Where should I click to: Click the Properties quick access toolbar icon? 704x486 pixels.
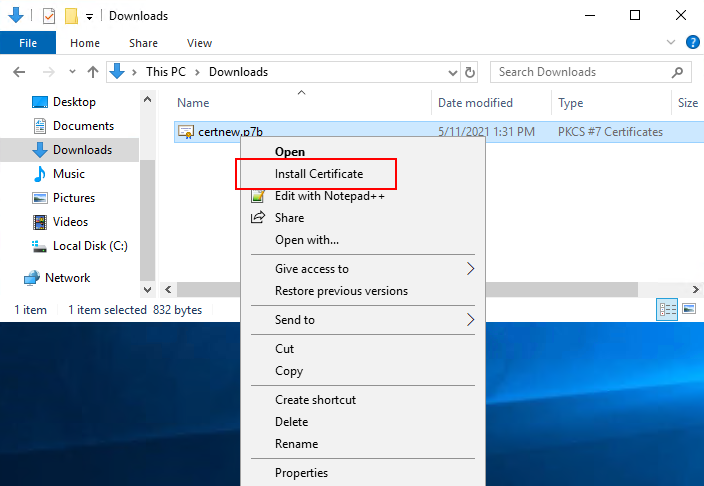coord(48,16)
